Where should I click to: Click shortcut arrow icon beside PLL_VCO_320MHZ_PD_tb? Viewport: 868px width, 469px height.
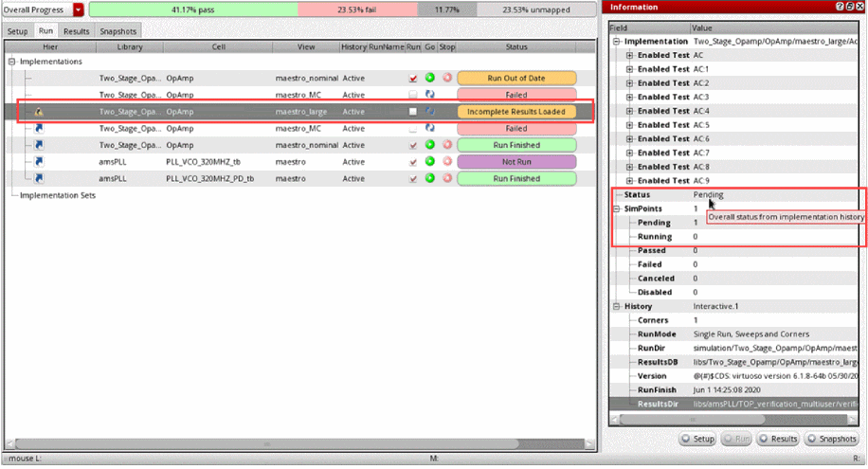click(39, 178)
